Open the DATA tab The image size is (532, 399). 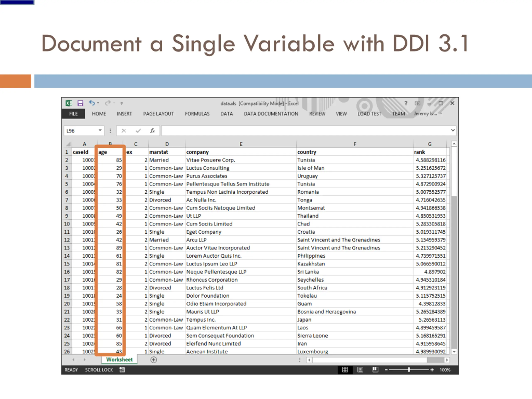click(227, 114)
